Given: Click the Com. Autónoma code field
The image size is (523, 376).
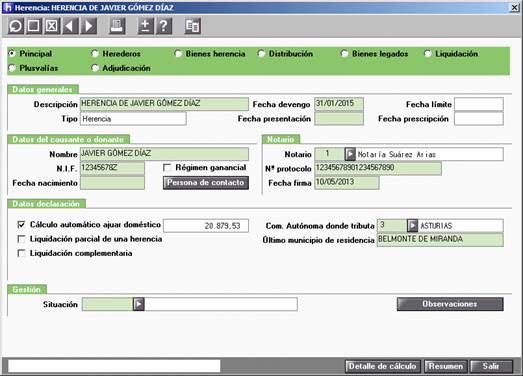Looking at the screenshot, I should 392,226.
